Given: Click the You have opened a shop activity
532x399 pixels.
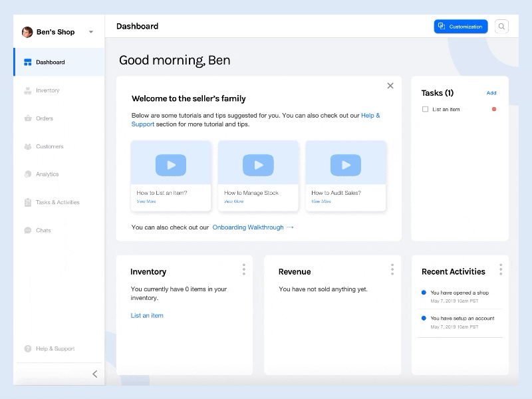Looking at the screenshot, I should [x=460, y=293].
